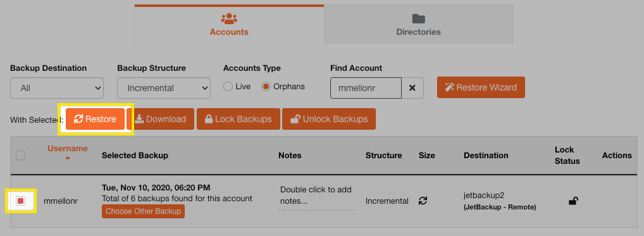Click the refresh icon in Size column
644x236 pixels.
pos(423,201)
